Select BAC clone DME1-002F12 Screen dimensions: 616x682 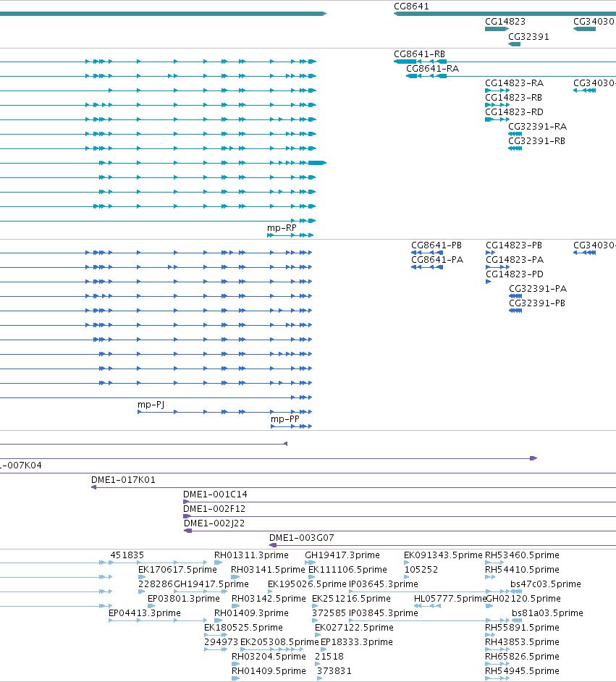[214, 509]
